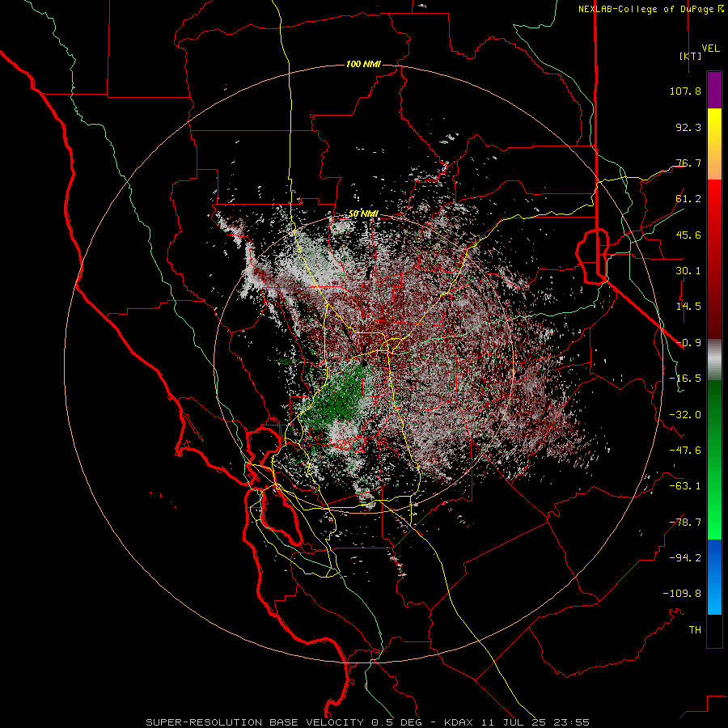Screen dimensions: 728x728
Task: Click the [KT] units label
Action: (x=691, y=56)
